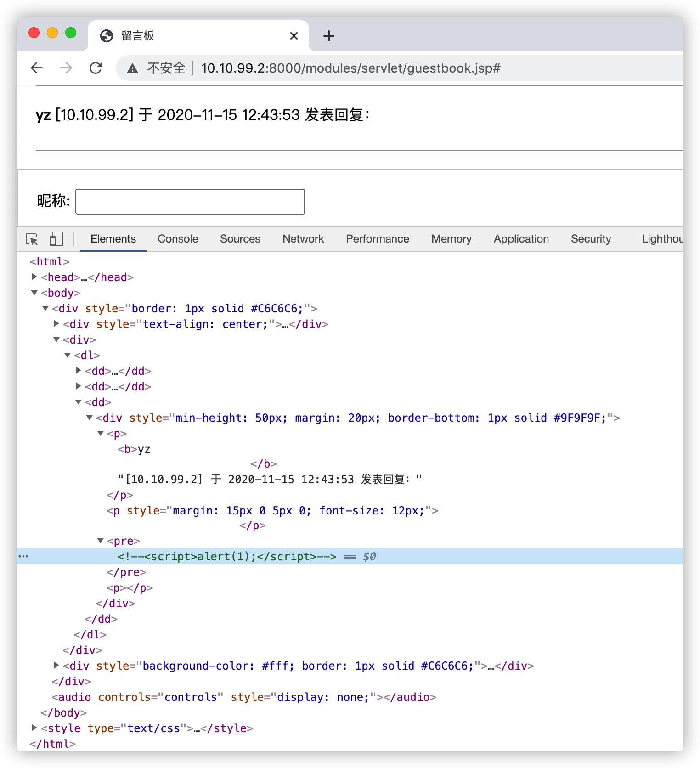Image resolution: width=700 pixels, height=768 pixels.
Task: Click the closing </body> tag line
Action: (x=64, y=713)
